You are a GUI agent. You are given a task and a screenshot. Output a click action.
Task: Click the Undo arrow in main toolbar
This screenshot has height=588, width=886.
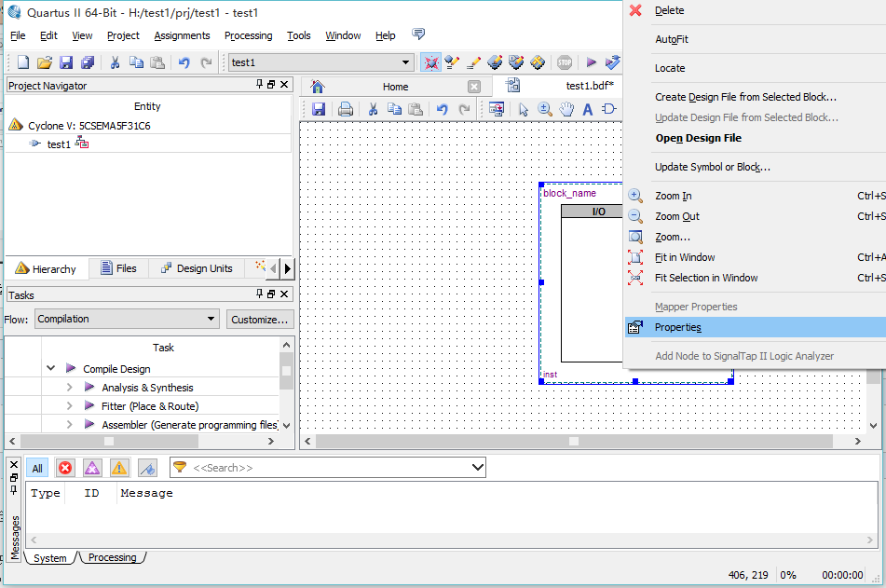[184, 62]
